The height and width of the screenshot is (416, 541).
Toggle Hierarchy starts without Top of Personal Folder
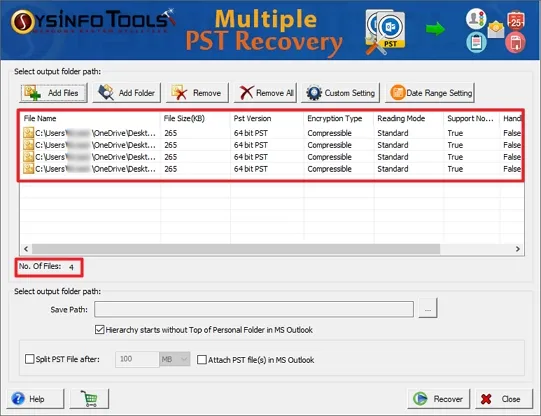99,329
